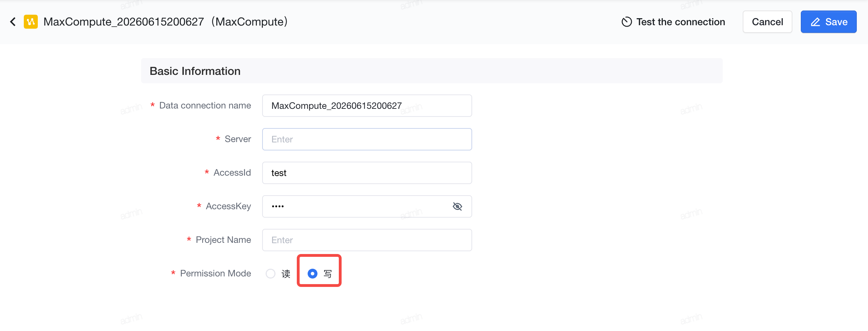Click the 写 label text
Screen dimensions: 868x331
pyautogui.click(x=328, y=274)
